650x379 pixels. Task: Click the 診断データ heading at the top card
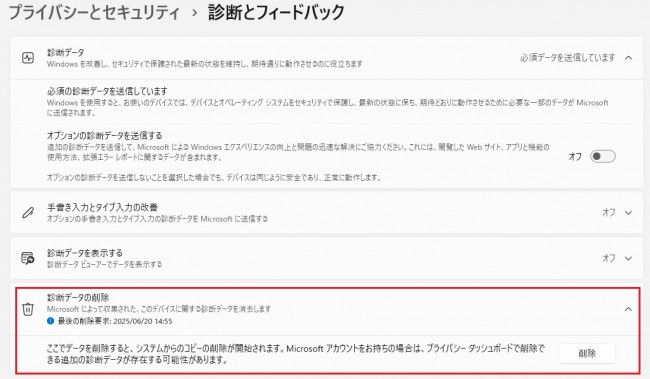tap(65, 53)
